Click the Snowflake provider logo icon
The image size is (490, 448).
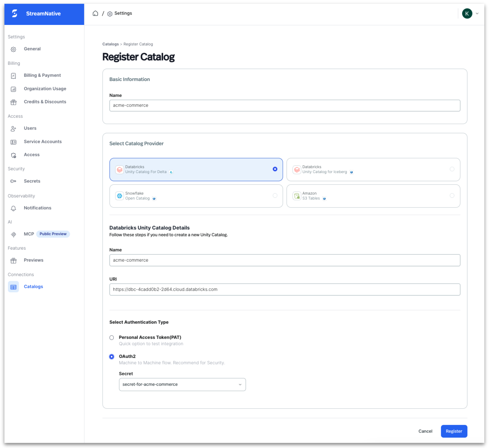[x=120, y=196]
